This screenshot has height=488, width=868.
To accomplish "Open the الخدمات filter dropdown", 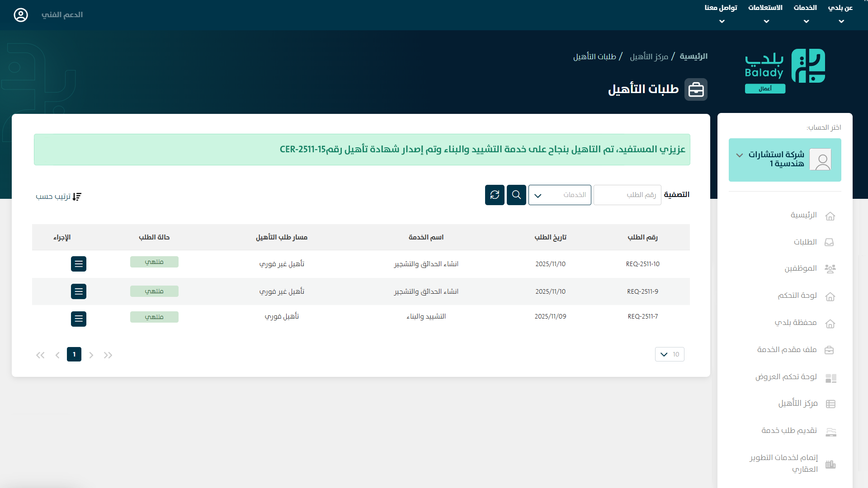I will click(560, 195).
